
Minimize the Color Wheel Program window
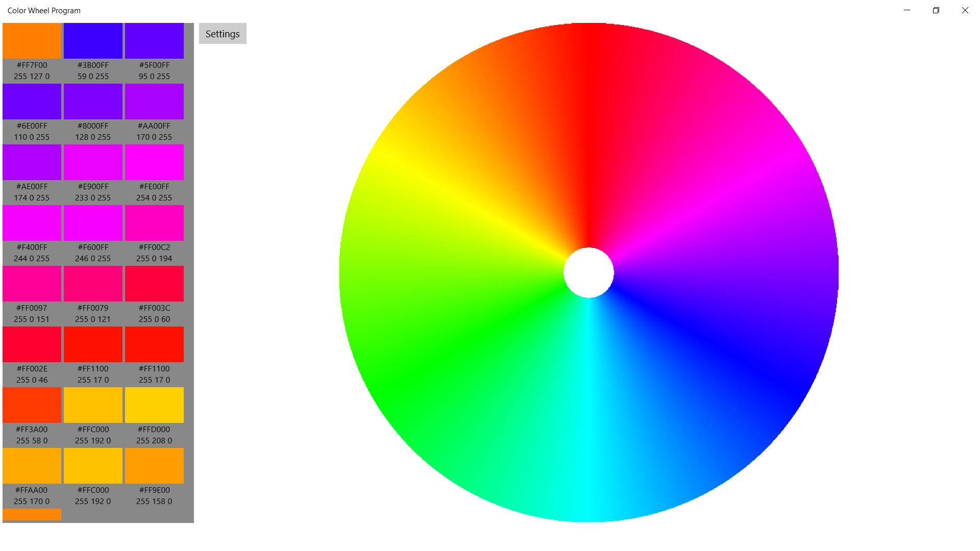[906, 10]
